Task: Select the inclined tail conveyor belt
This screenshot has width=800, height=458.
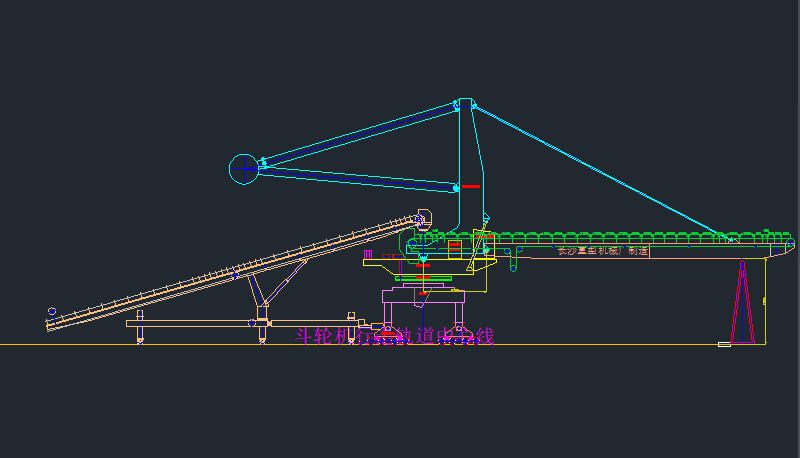Action: point(230,271)
